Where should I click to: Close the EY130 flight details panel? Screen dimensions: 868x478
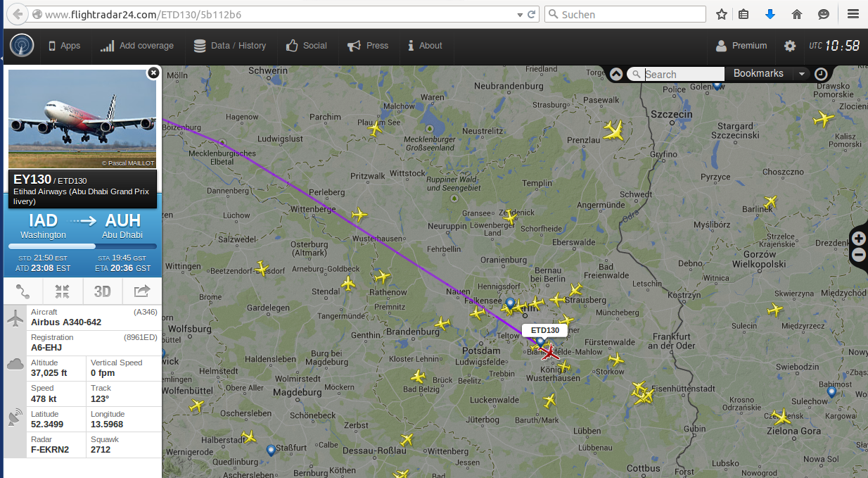153,73
